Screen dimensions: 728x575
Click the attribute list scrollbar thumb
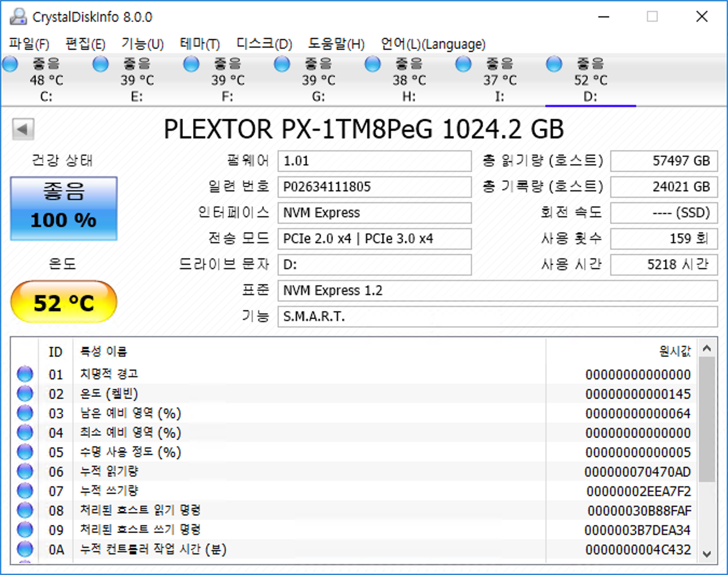(707, 419)
